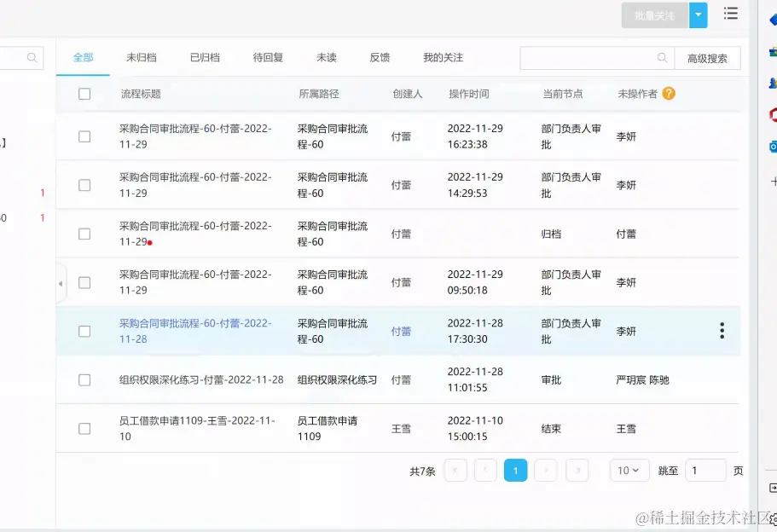Image resolution: width=777 pixels, height=532 pixels.
Task: Focus the 跳至 page number input
Action: (705, 470)
